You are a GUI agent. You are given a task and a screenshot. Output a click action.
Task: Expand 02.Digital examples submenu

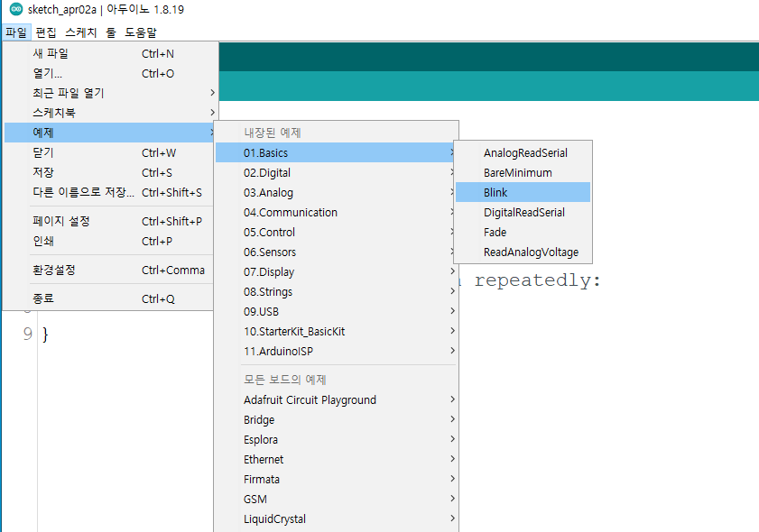(336, 172)
